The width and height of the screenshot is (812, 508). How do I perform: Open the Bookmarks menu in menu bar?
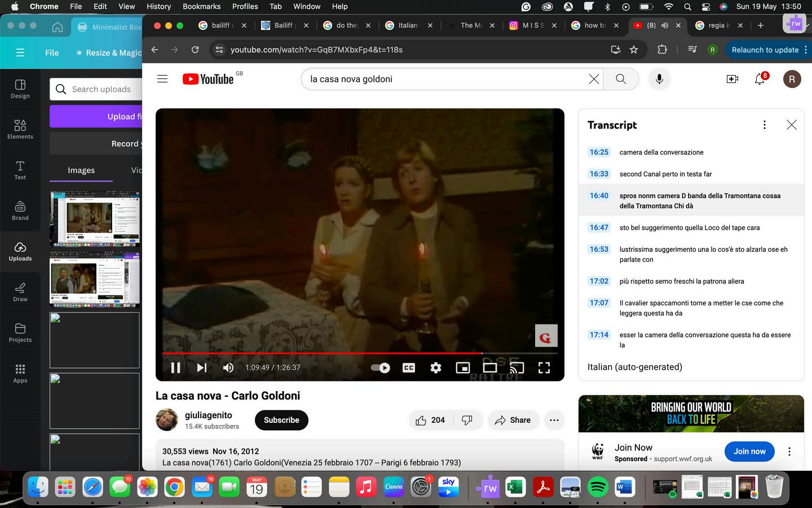pyautogui.click(x=201, y=6)
